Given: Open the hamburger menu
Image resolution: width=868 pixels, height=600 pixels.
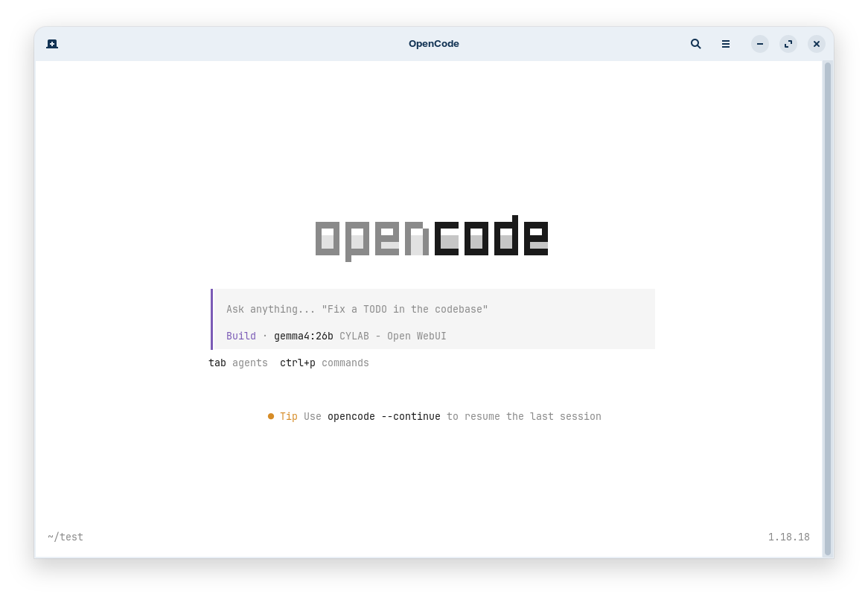Looking at the screenshot, I should [x=726, y=44].
